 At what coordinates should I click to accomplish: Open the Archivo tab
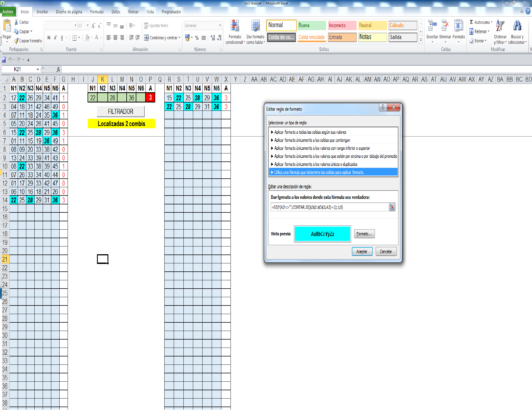[8, 12]
